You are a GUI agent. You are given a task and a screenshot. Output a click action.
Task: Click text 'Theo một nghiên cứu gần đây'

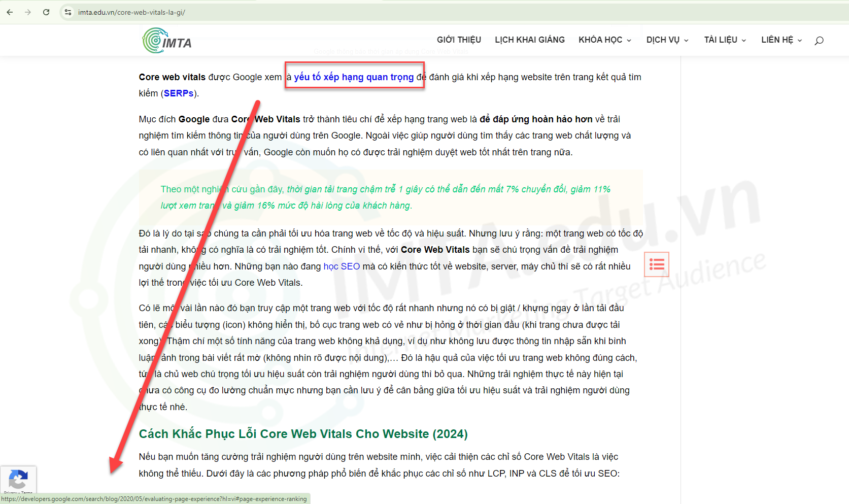(221, 189)
